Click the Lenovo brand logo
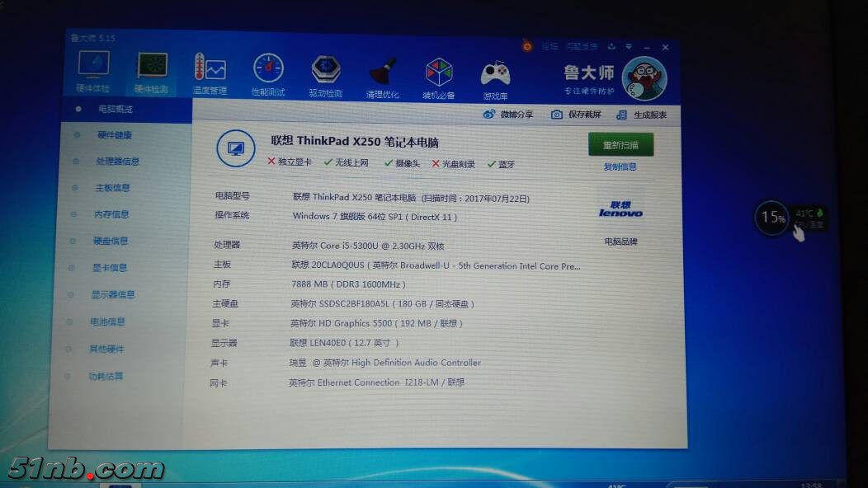The height and width of the screenshot is (488, 868). coord(620,209)
